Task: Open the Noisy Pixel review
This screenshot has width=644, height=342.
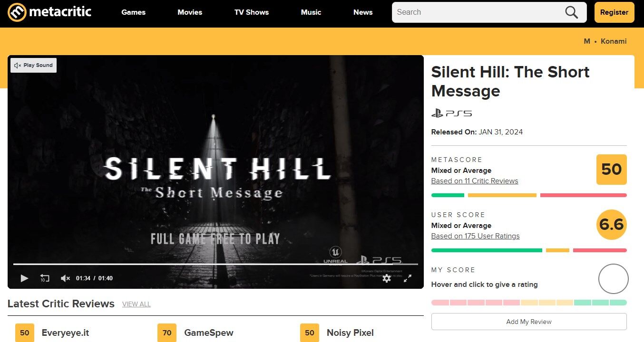Action: (350, 333)
